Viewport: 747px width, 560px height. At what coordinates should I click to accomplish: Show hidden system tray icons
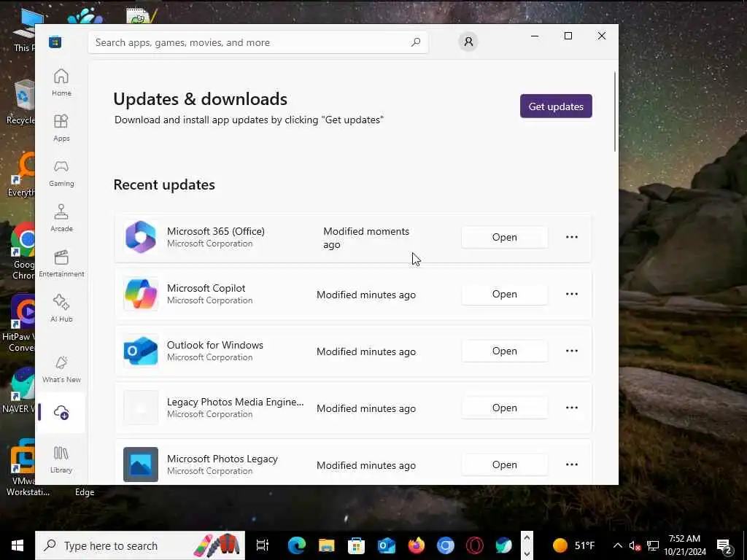point(617,545)
